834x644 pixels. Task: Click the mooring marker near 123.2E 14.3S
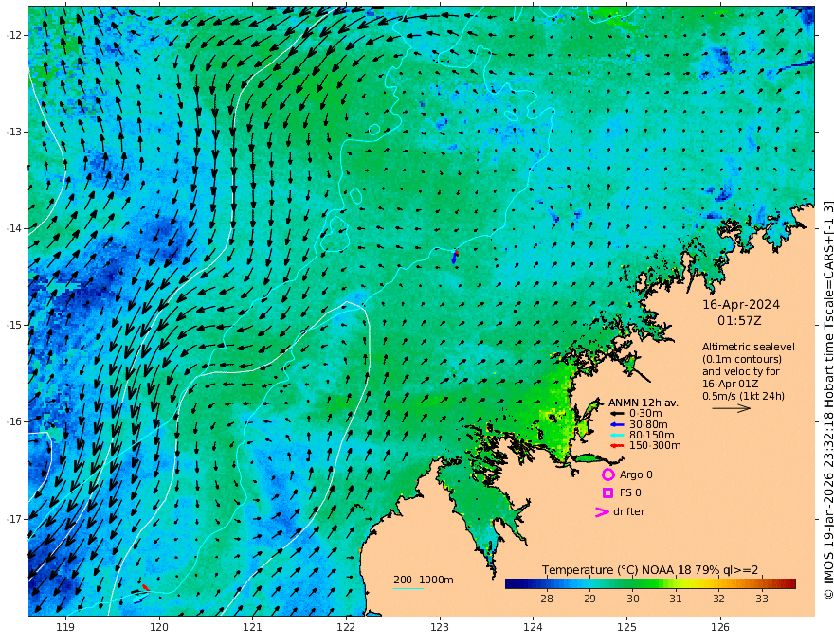455,257
